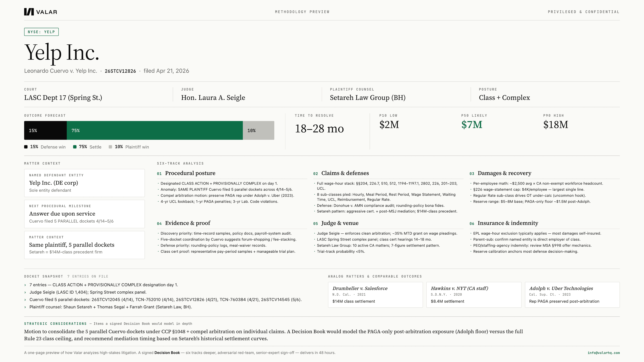
Task: Open the Hawkins v. NYT (CA staff) card
Action: pos(474,295)
